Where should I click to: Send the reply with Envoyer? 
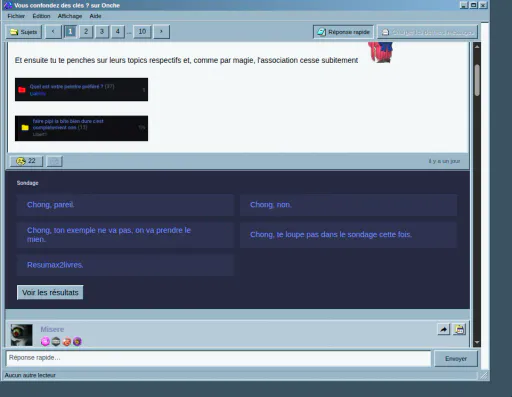point(456,359)
